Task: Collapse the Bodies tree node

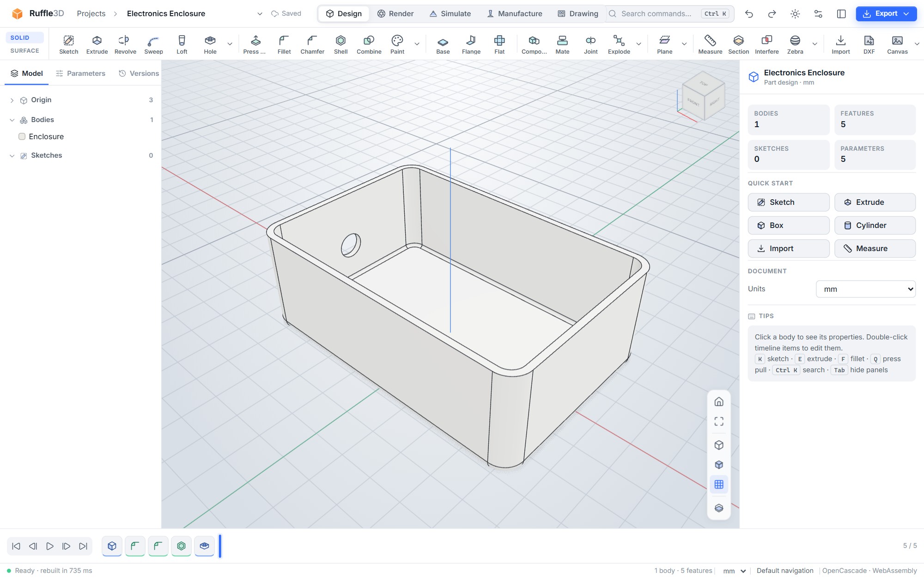Action: pyautogui.click(x=12, y=120)
